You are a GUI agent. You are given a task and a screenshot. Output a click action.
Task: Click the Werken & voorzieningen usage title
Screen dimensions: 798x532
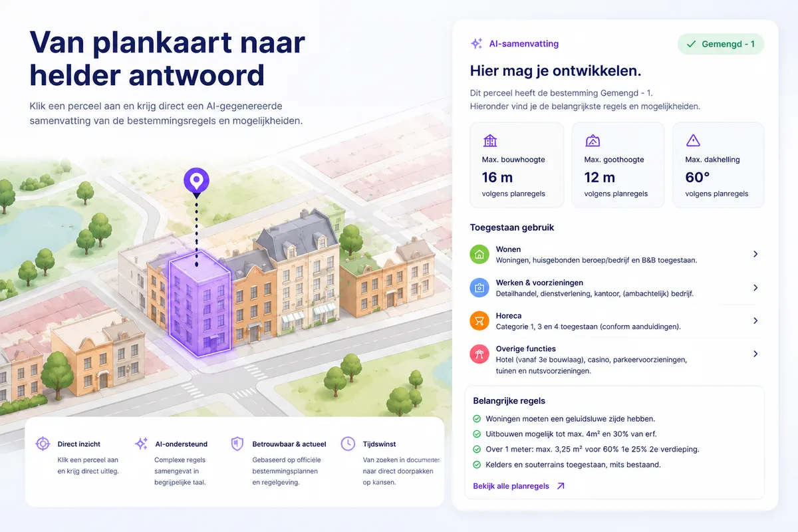tap(539, 283)
